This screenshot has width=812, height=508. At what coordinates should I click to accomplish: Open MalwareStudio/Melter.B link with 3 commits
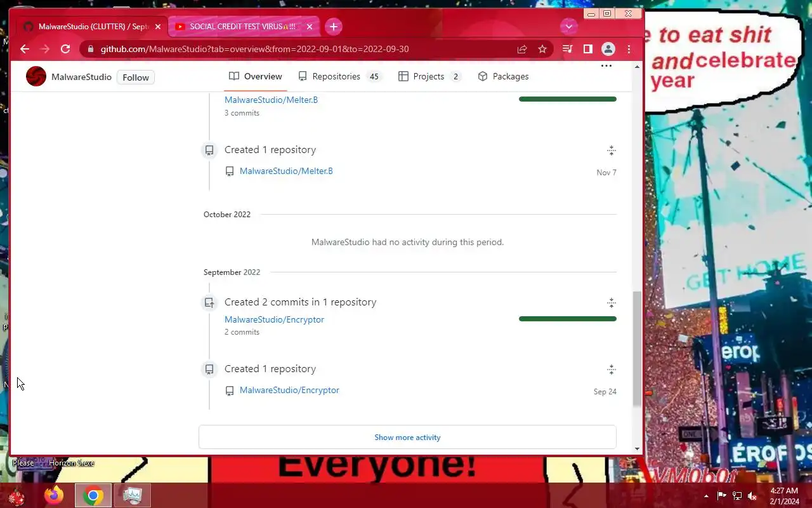[x=271, y=100]
